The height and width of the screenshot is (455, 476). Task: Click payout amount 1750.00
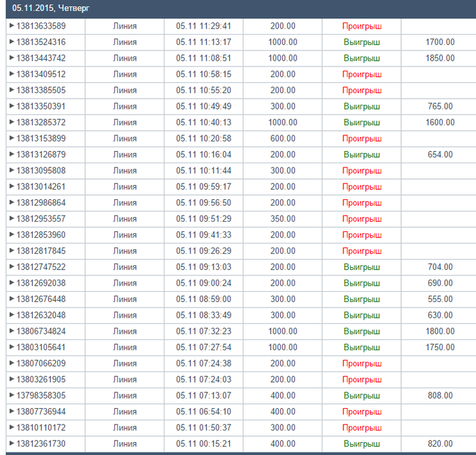[x=440, y=348]
